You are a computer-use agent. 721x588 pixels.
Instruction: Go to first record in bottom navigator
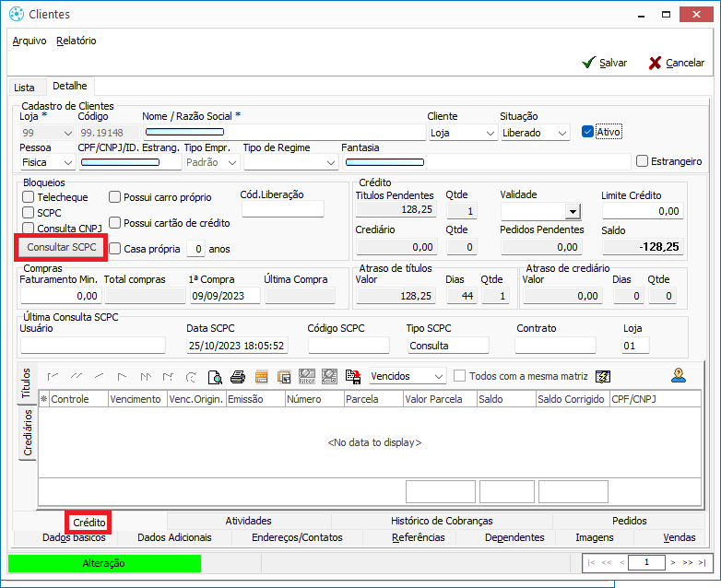click(591, 563)
